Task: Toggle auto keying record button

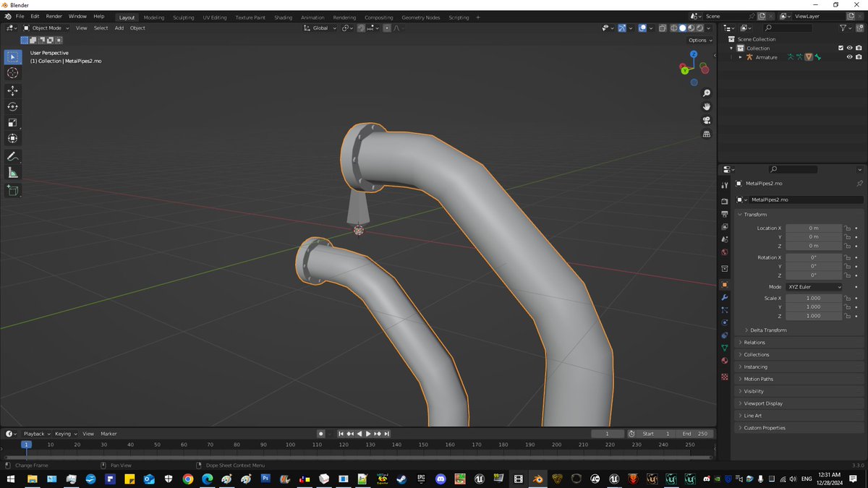Action: point(320,434)
